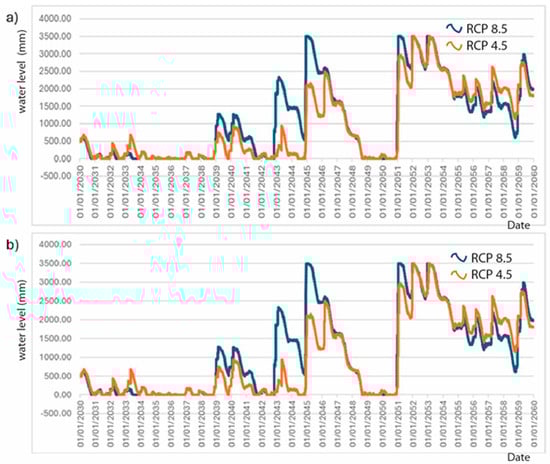The width and height of the screenshot is (550, 464).
Task: Click the '01/01/2051' date label in chart a
Action: tap(398, 191)
